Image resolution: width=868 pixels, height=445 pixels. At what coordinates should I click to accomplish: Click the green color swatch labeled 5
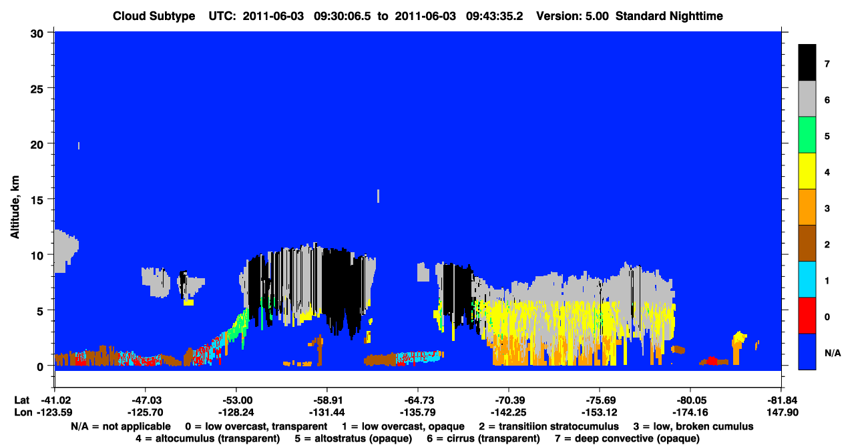point(807,135)
